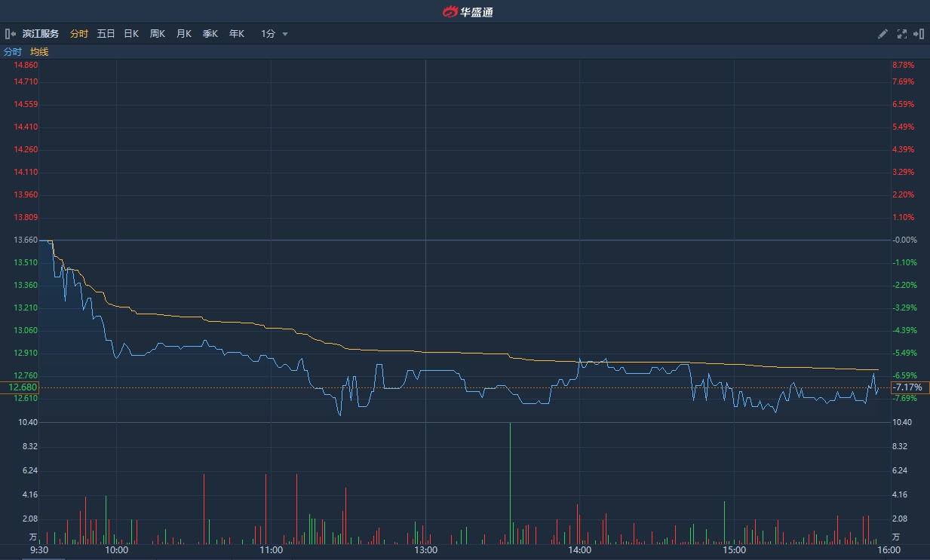The width and height of the screenshot is (930, 560).
Task: Click the -3.29% percent axis label
Action: 904,308
